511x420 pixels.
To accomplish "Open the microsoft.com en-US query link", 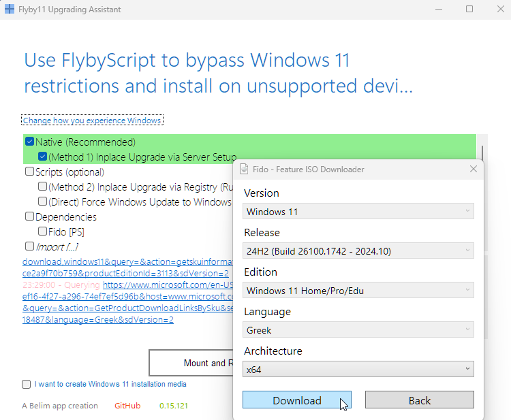I will coord(168,285).
